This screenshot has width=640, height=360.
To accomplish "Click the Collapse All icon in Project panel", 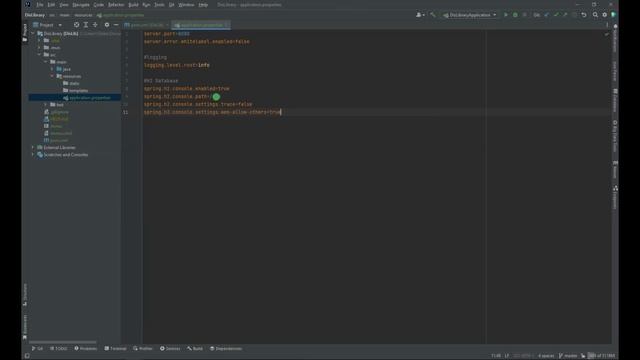I will (95, 25).
